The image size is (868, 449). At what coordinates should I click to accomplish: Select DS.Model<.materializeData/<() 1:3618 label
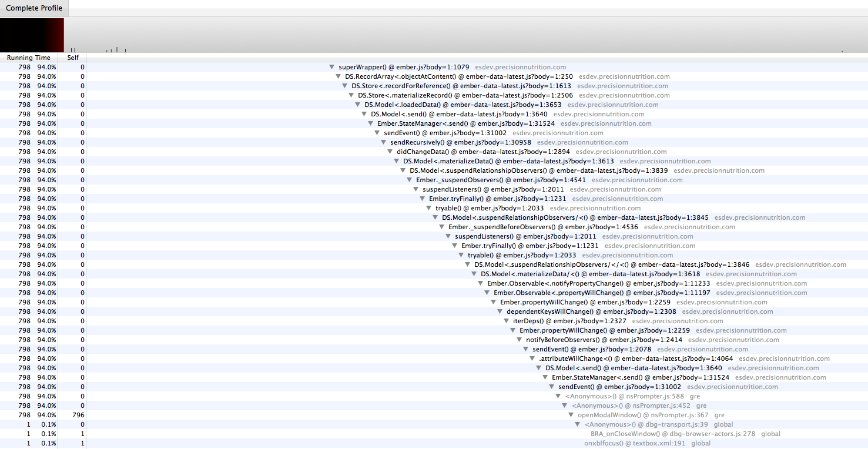[591, 274]
